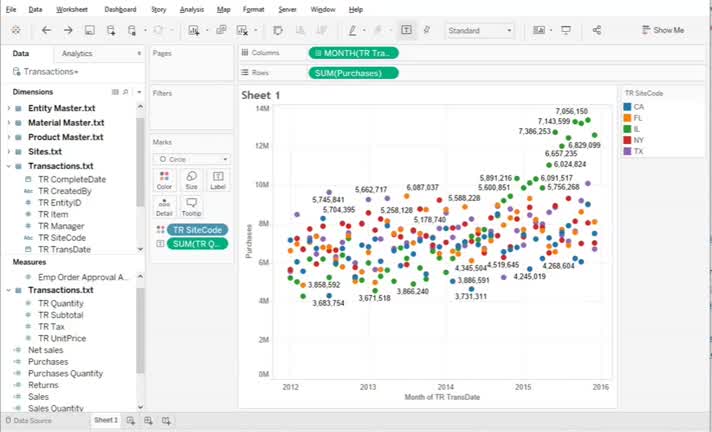Click the green data point labeled 7,386,253
Image resolution: width=712 pixels, height=432 pixels.
[555, 132]
